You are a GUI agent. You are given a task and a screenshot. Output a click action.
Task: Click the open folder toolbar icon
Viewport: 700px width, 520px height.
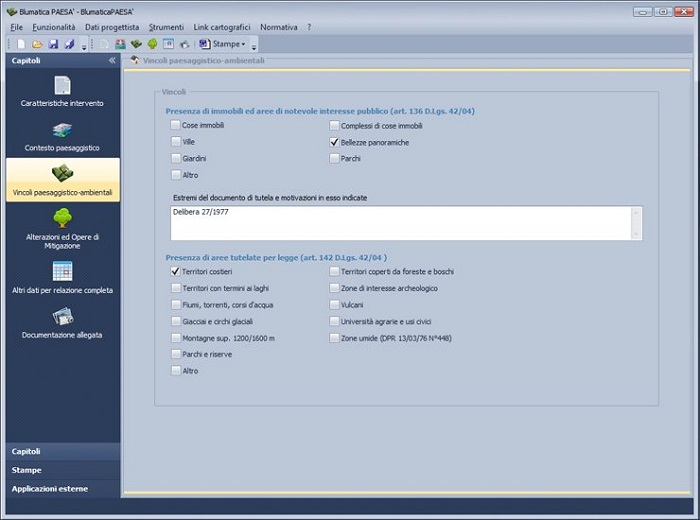click(37, 44)
